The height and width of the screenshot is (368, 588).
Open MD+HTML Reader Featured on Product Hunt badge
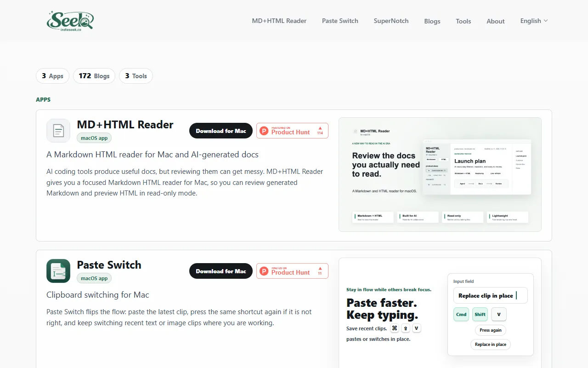[x=292, y=131]
